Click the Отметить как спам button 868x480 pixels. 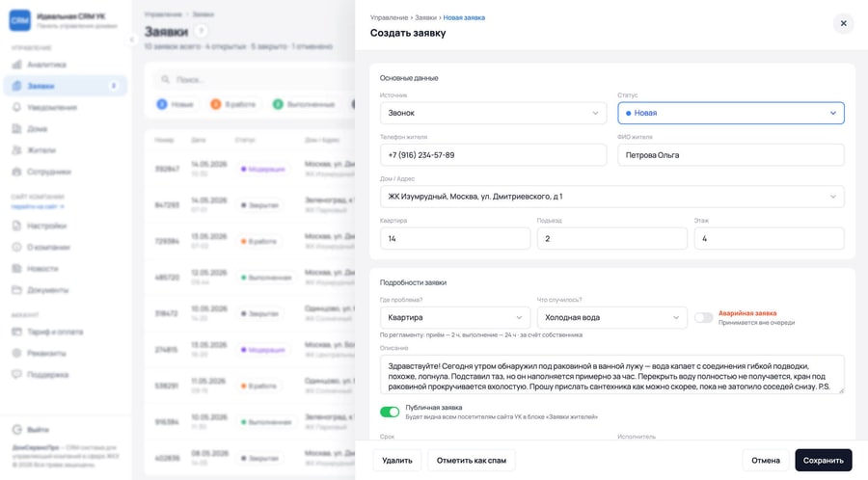[x=471, y=460]
